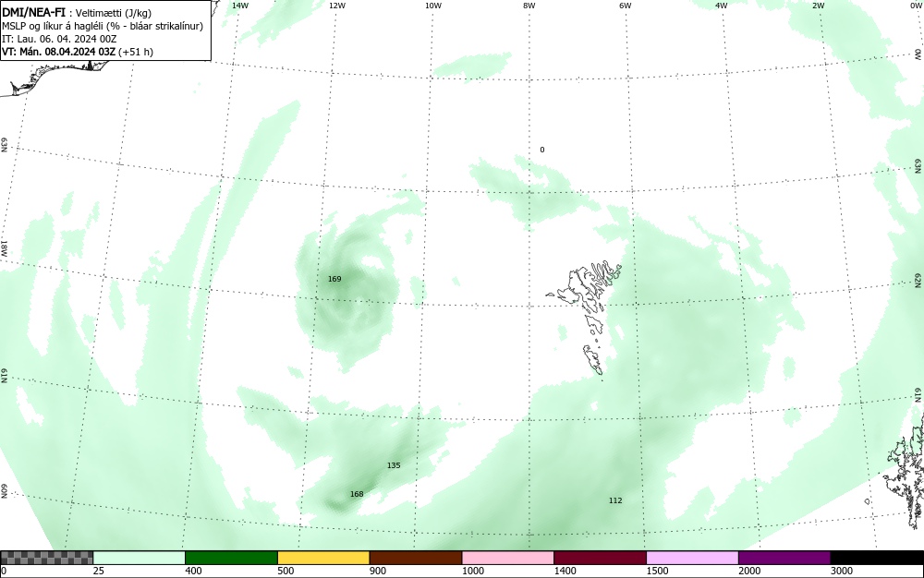Screen dimensions: 924x578
Task: Click the 4W longitude label
Action: pos(722,6)
